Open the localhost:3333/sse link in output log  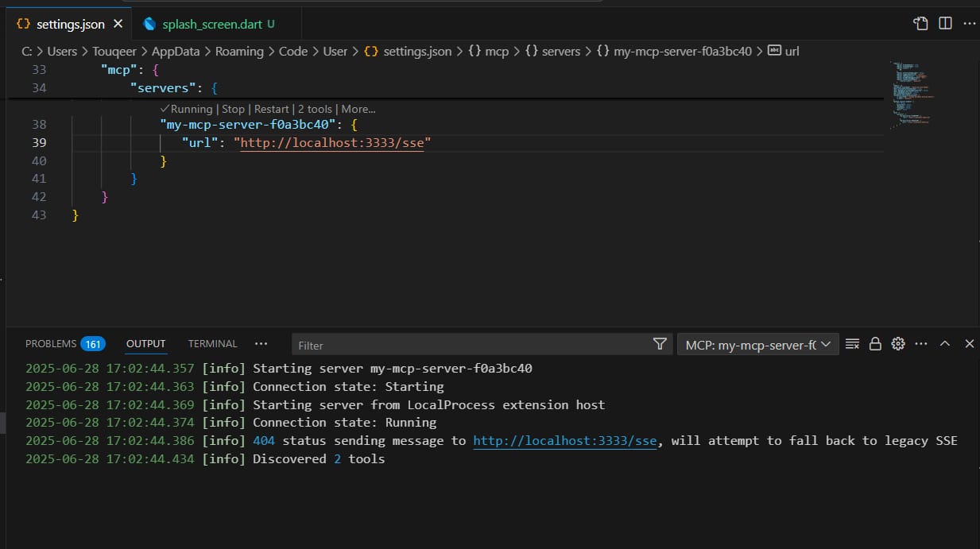pos(564,441)
